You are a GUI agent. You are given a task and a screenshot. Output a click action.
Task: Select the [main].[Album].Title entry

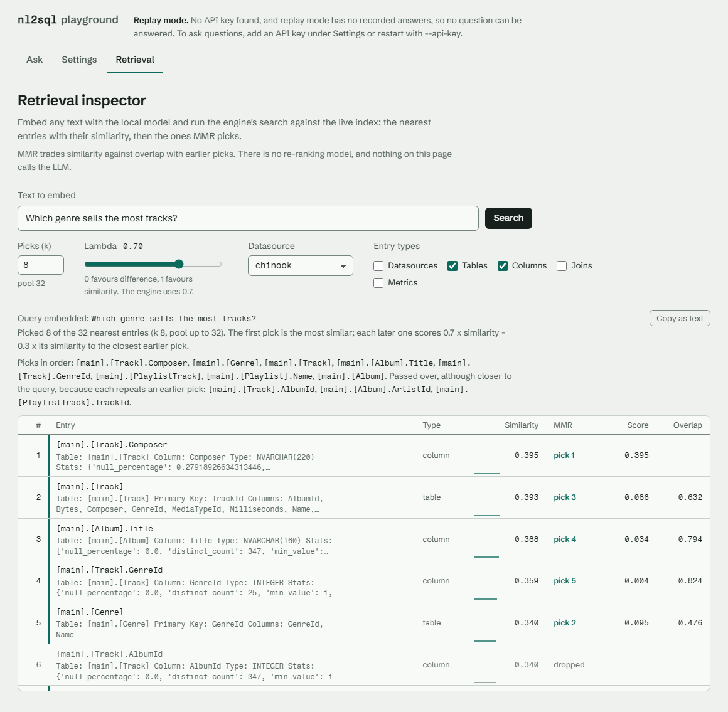pyautogui.click(x=364, y=539)
